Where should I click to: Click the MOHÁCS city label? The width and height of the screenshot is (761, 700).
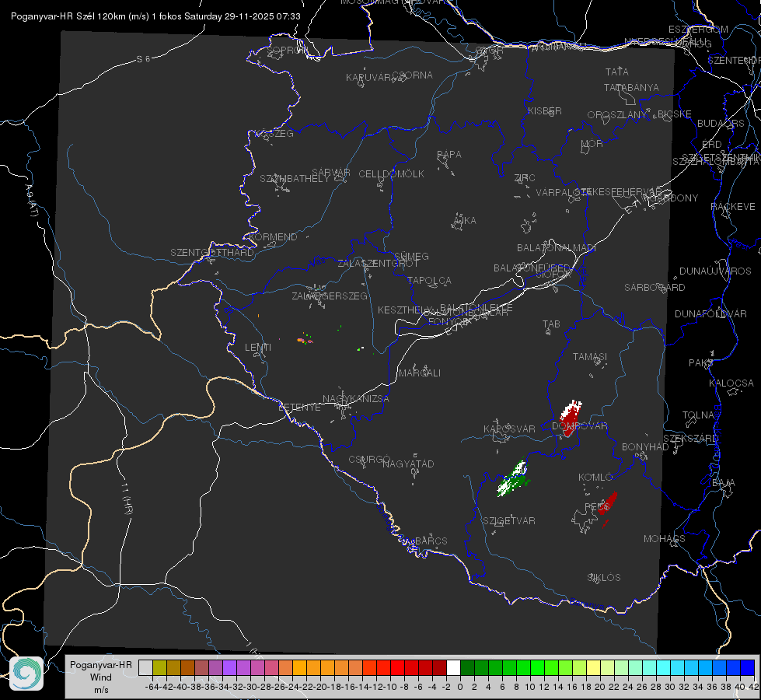click(x=665, y=539)
